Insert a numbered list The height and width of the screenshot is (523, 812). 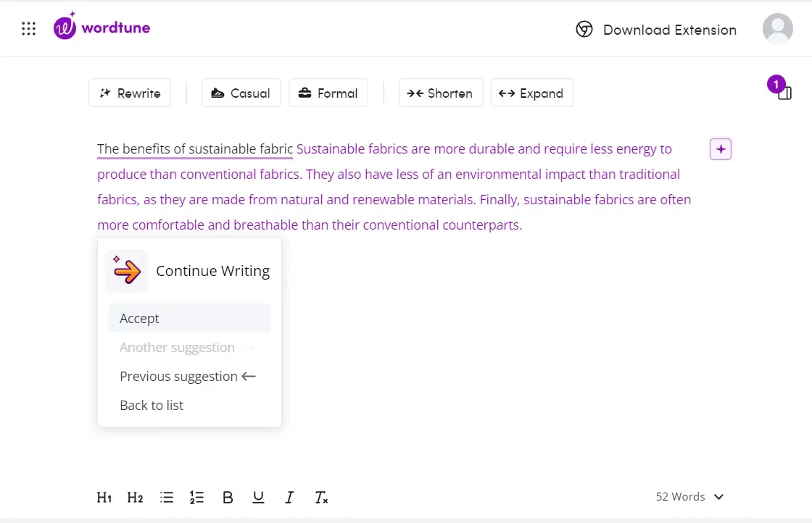[196, 498]
